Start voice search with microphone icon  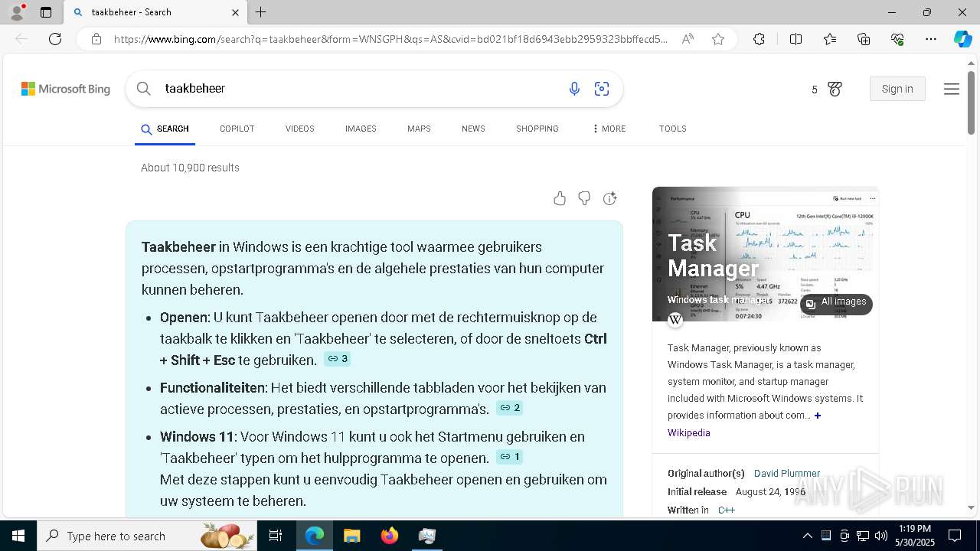pyautogui.click(x=574, y=89)
